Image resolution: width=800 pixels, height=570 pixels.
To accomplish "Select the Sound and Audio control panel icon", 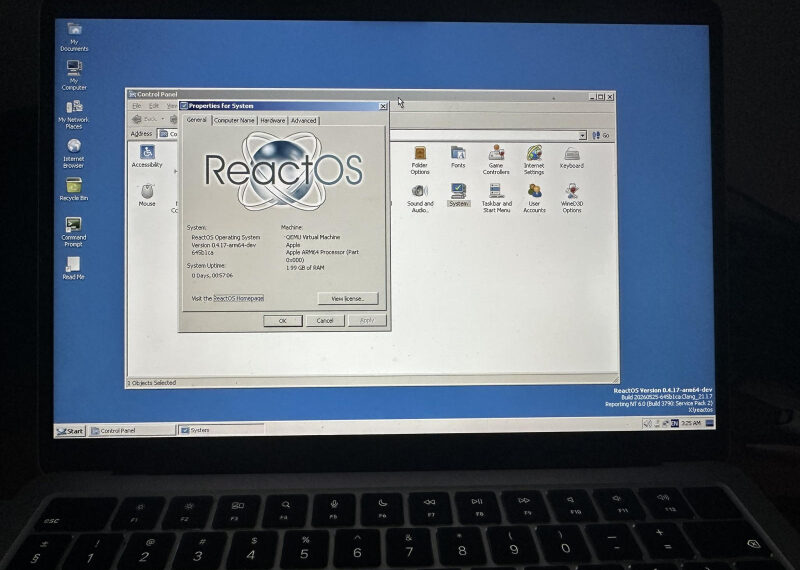I will tap(420, 198).
